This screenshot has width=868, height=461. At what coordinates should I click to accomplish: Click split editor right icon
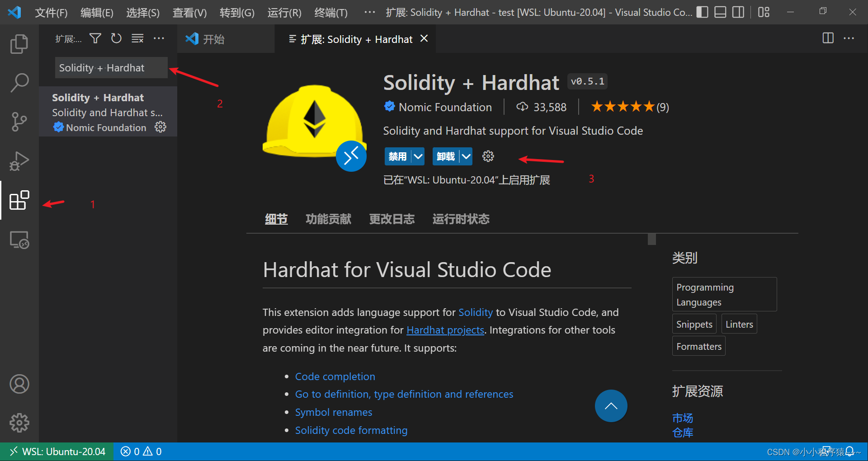(x=828, y=38)
